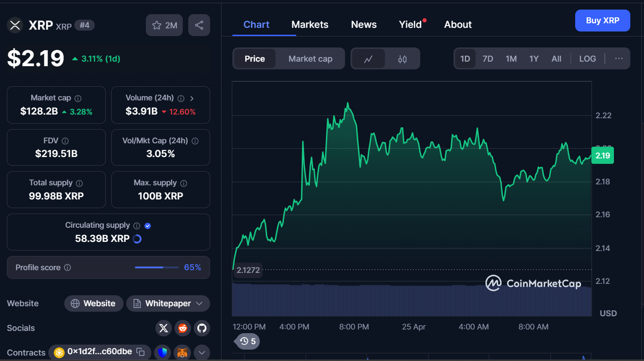
Task: Click the Circulating supply info icon
Action: pos(137,225)
